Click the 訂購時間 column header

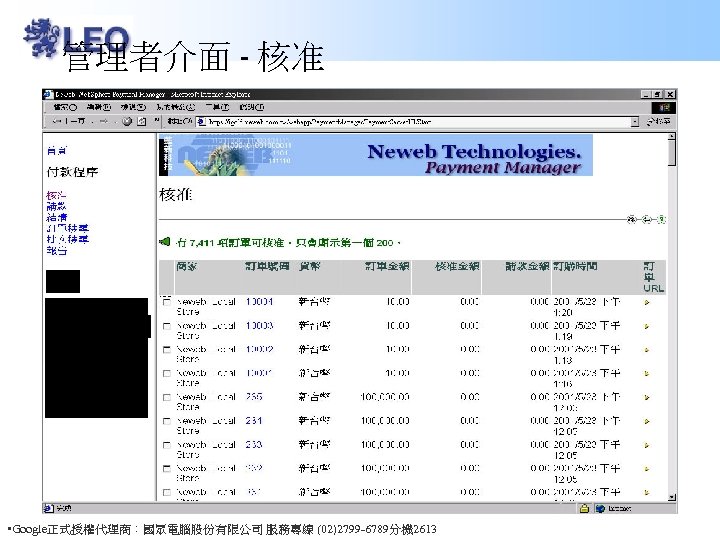pos(575,266)
